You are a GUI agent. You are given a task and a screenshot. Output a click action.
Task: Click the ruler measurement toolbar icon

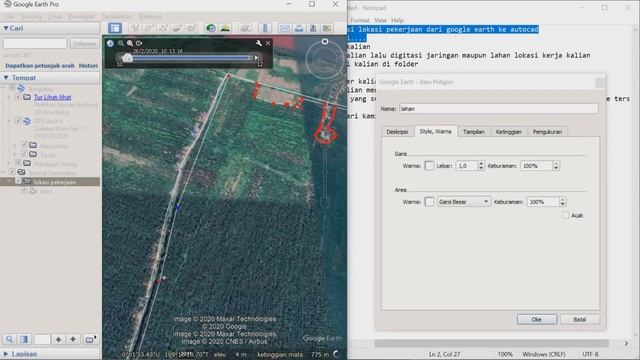point(265,28)
